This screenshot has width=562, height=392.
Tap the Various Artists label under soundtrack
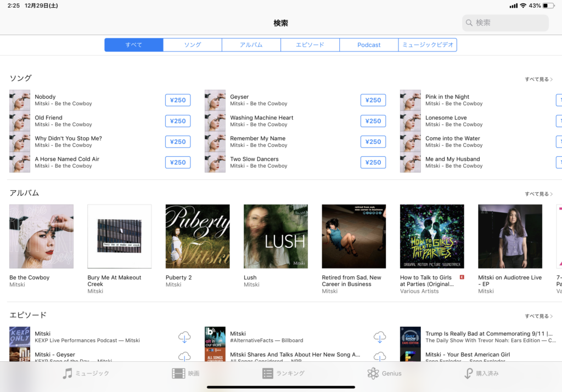pyautogui.click(x=419, y=291)
